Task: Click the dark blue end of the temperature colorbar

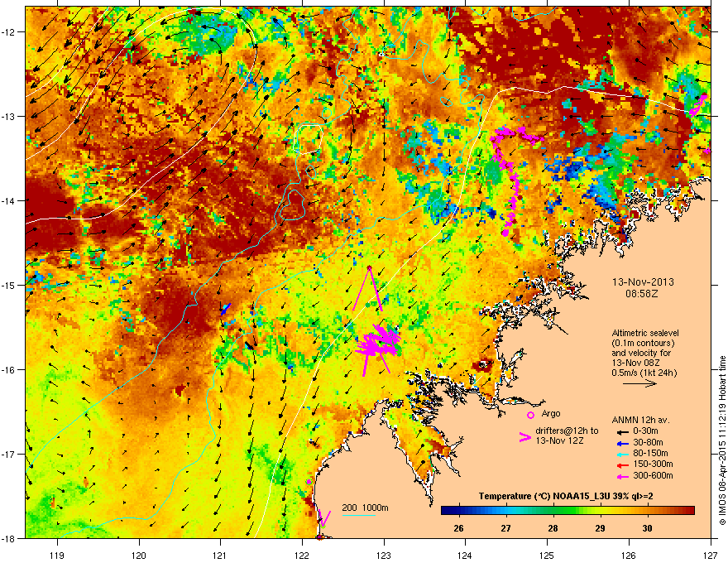Action: click(444, 511)
